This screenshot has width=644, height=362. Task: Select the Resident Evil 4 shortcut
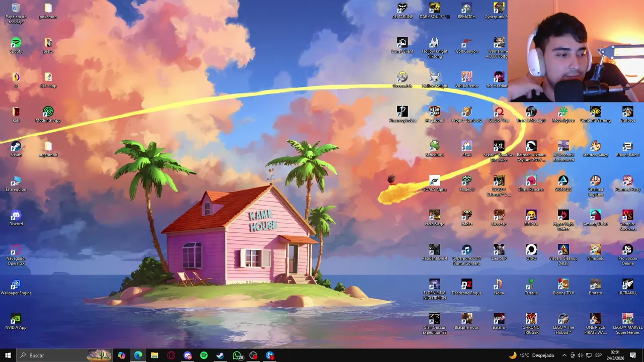(x=434, y=253)
